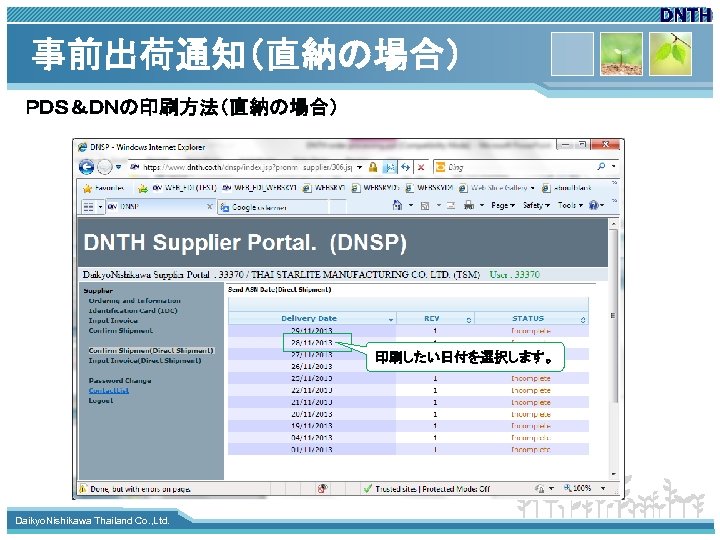Open the search provider dropdown arrow
This screenshot has height=540, width=720.
[613, 166]
